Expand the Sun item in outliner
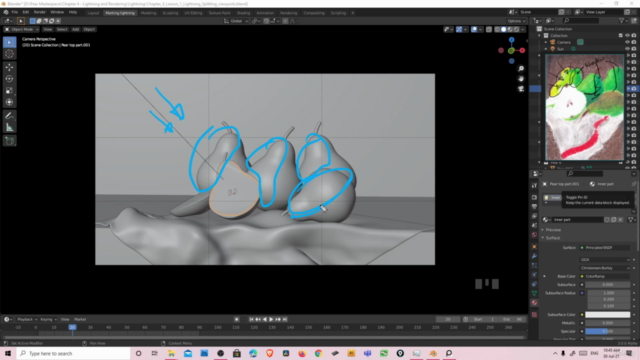This screenshot has height=360, width=640. pos(546,49)
